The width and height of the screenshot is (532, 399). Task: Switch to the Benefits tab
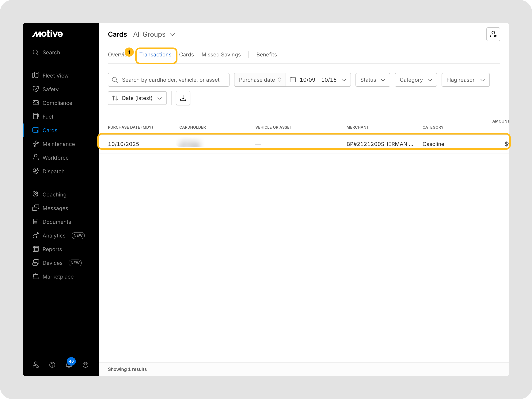266,55
